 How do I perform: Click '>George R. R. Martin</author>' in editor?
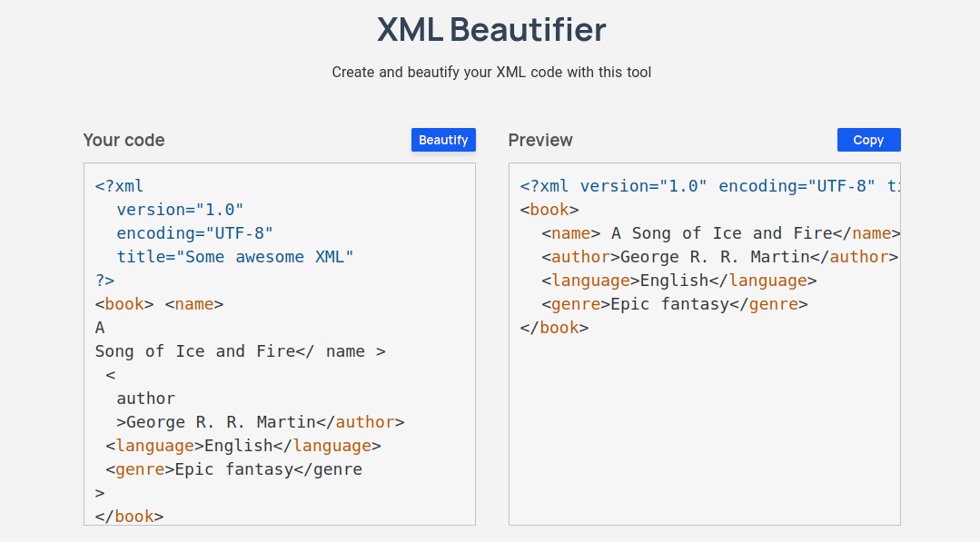(260, 422)
